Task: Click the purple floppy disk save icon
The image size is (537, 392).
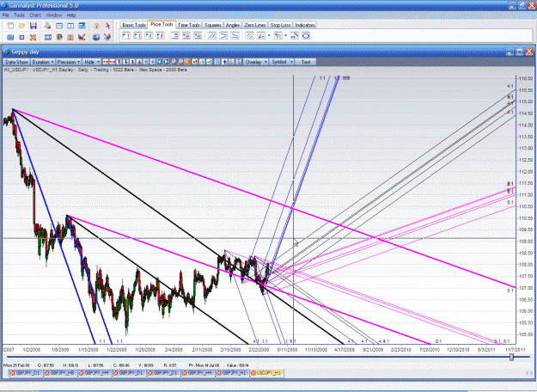Action: coord(34,26)
